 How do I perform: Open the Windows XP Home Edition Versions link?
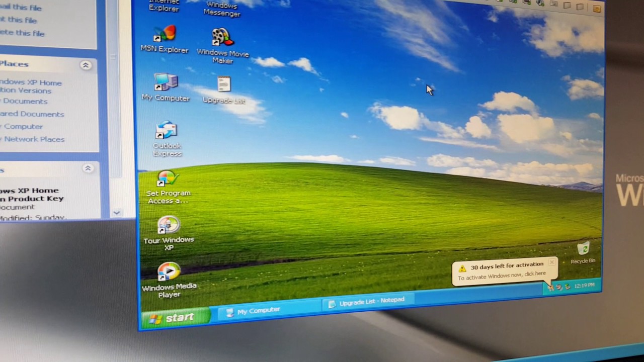[x=31, y=86]
